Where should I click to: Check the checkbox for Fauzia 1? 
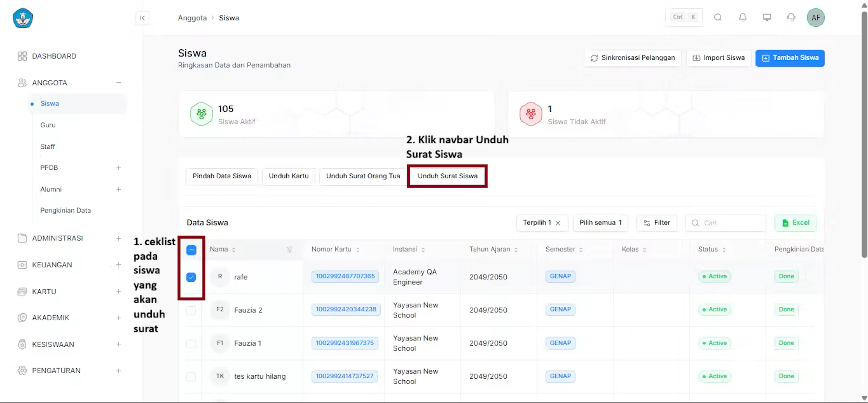[191, 343]
